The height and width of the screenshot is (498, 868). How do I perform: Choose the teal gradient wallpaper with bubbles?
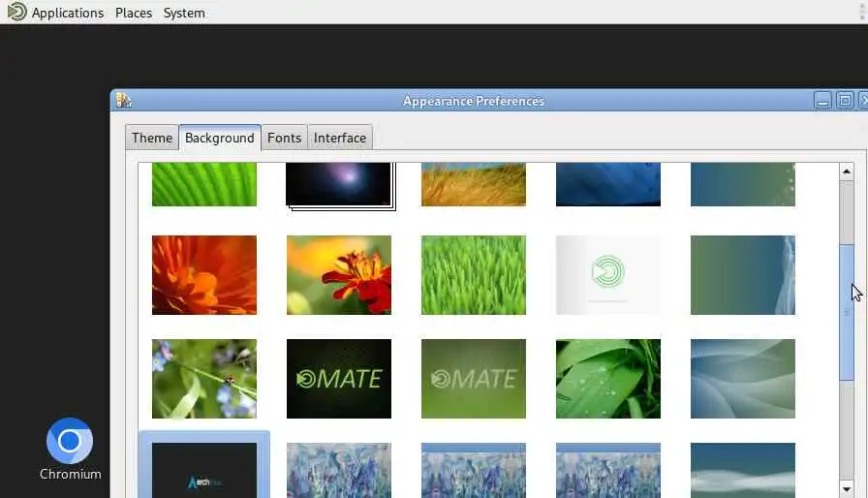click(743, 184)
